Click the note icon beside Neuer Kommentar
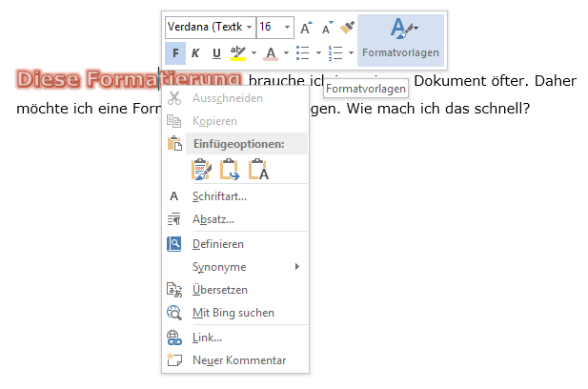Viewport: 588px width, 389px height. point(174,360)
